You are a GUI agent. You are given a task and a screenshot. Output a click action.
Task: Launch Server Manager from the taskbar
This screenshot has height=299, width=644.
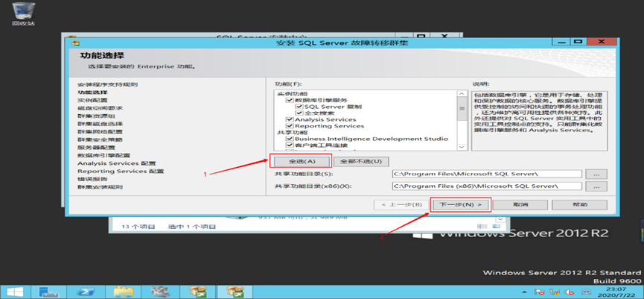[x=49, y=292]
